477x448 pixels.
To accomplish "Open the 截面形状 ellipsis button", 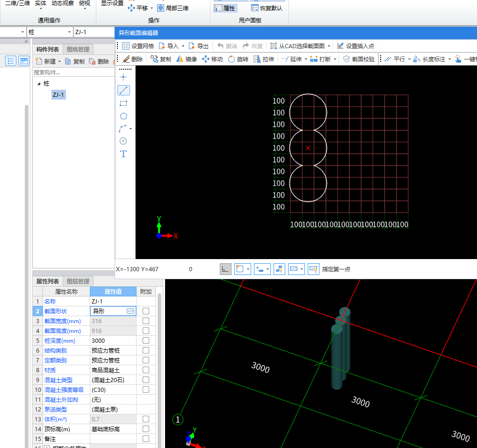I will point(130,311).
